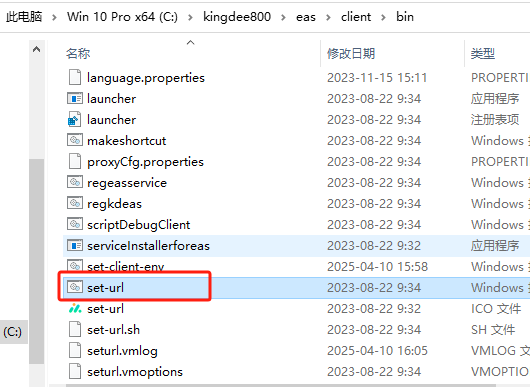Open dropdown chevron after kingdee800 in path
This screenshot has height=387, width=530.
coord(283,17)
